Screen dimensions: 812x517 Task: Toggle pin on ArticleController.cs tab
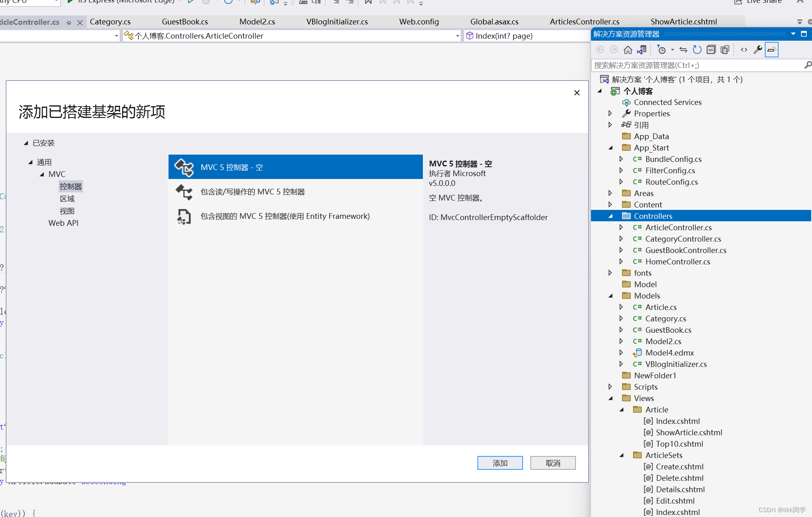69,23
